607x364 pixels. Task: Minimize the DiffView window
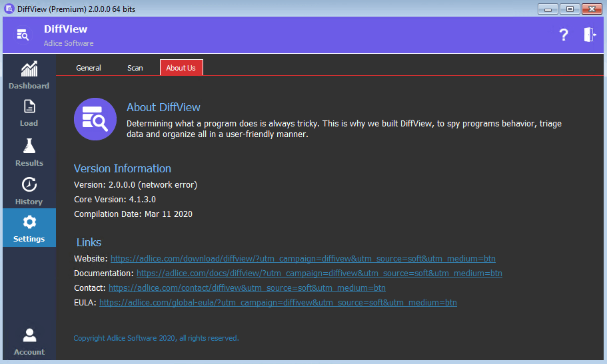(x=548, y=9)
